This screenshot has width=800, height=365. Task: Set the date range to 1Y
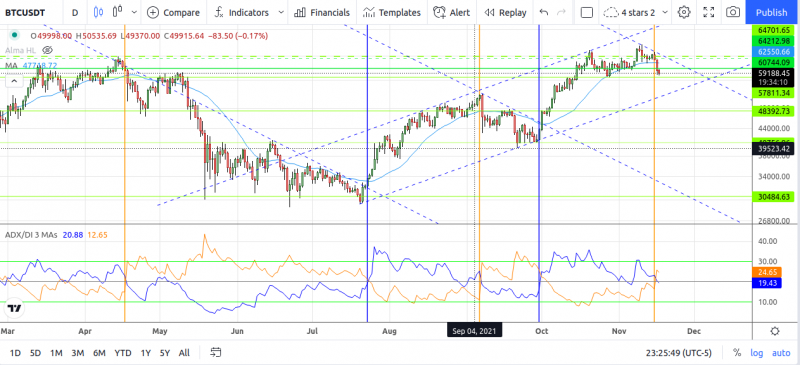145,353
